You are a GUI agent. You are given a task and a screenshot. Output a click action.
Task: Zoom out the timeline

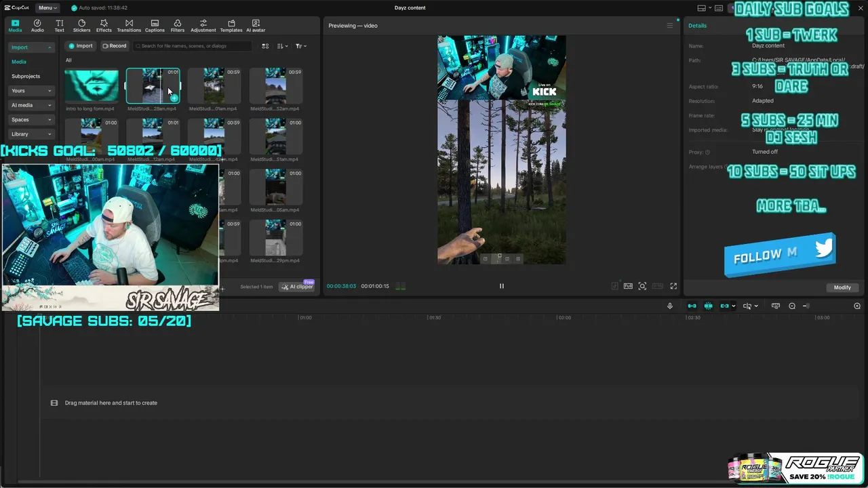click(x=792, y=306)
